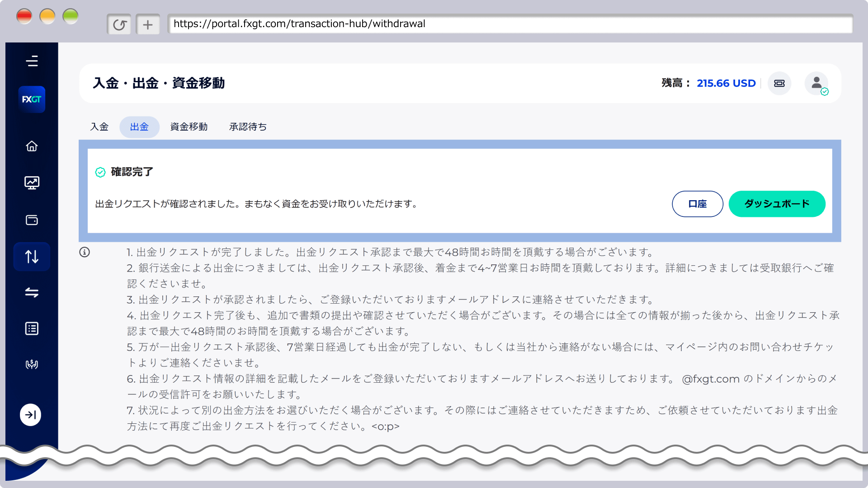Click the info icon beside notes

tap(85, 252)
